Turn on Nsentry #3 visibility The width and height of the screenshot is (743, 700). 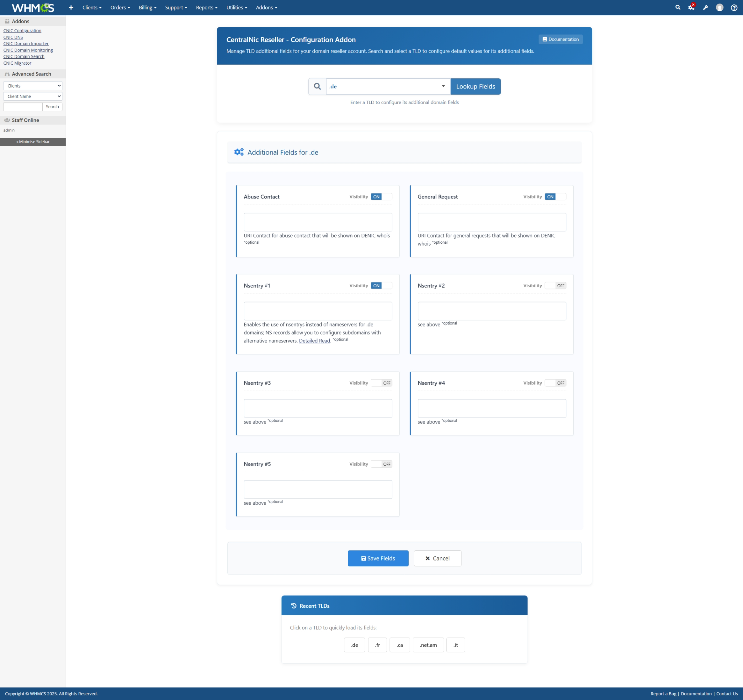pyautogui.click(x=381, y=383)
